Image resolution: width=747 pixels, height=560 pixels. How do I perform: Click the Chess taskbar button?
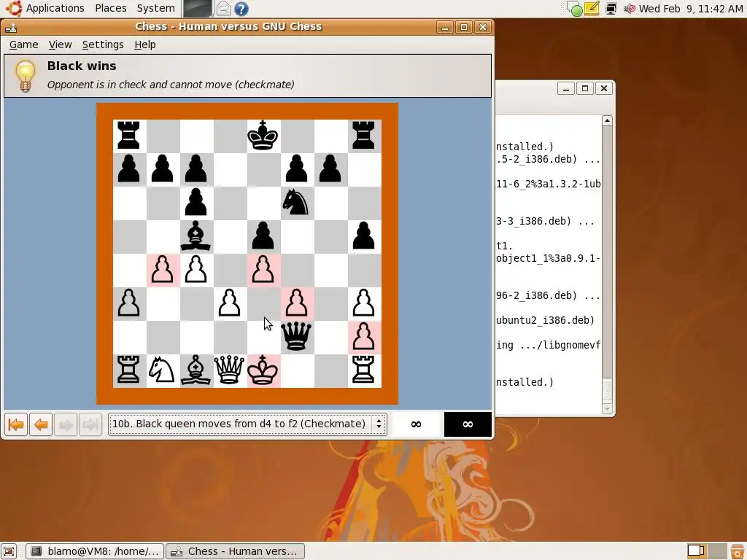point(236,551)
